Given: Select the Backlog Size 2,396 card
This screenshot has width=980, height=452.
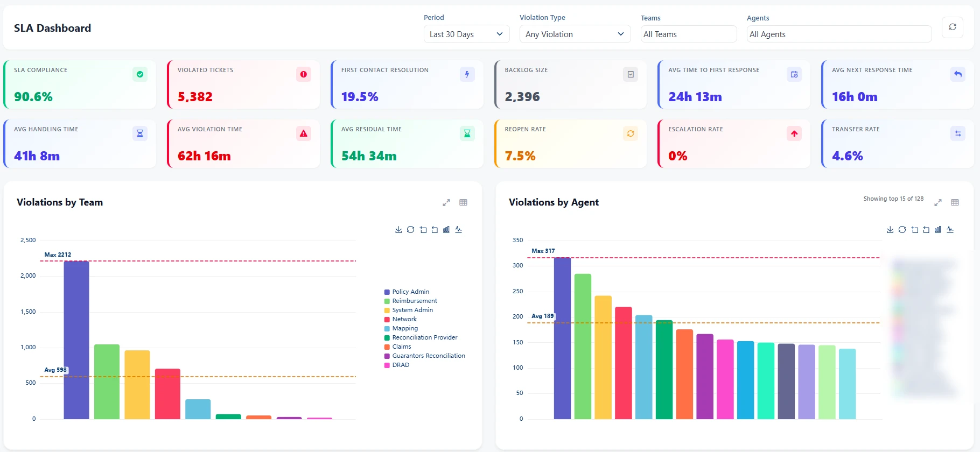Looking at the screenshot, I should click(570, 84).
